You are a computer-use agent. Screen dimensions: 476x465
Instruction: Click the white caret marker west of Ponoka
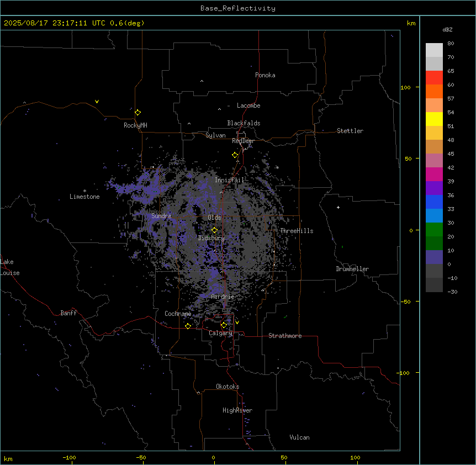pos(202,81)
